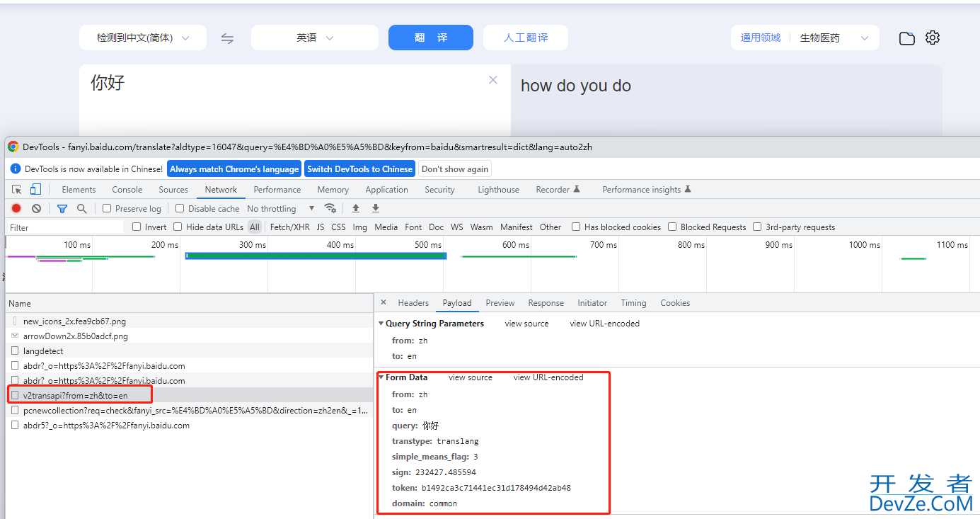Tick the Blocked Requests checkbox
This screenshot has height=519, width=980.
point(672,227)
